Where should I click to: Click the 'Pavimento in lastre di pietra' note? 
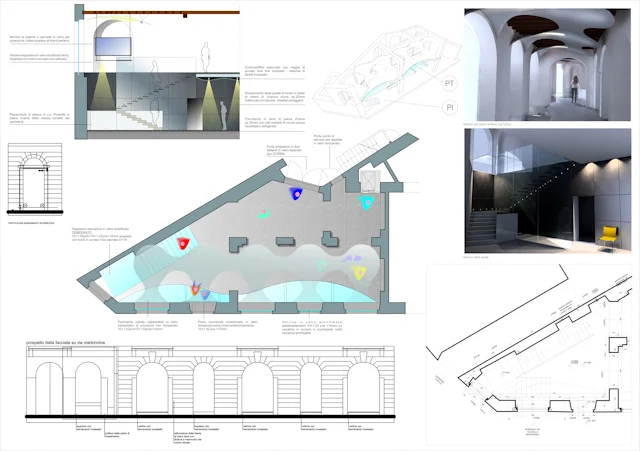[x=275, y=122]
